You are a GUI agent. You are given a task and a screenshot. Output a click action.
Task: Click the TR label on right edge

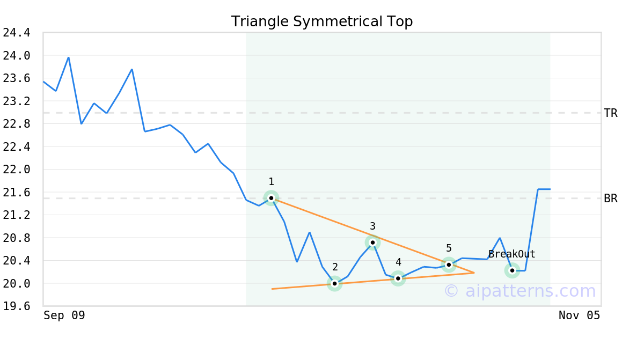click(x=611, y=113)
